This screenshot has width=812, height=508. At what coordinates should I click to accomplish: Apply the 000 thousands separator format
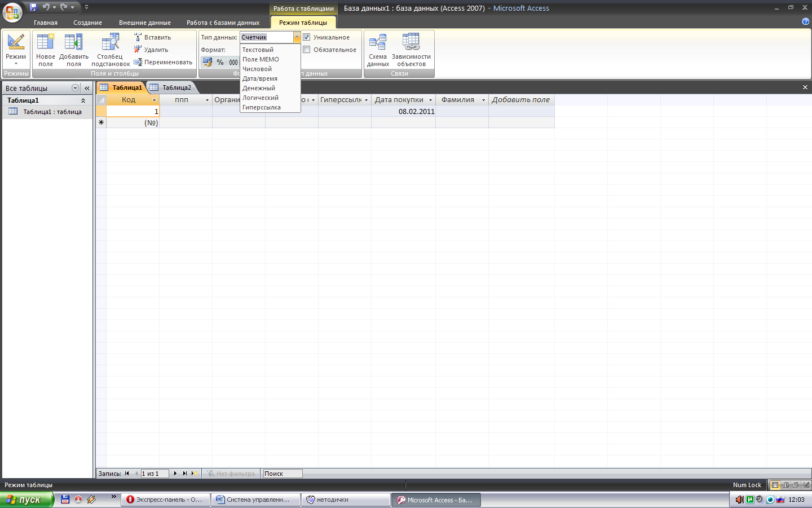click(233, 62)
